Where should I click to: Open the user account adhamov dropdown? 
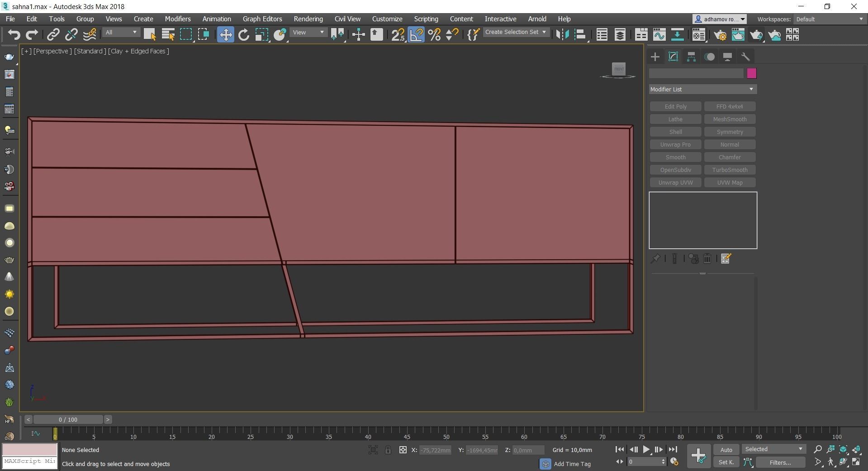(x=720, y=19)
